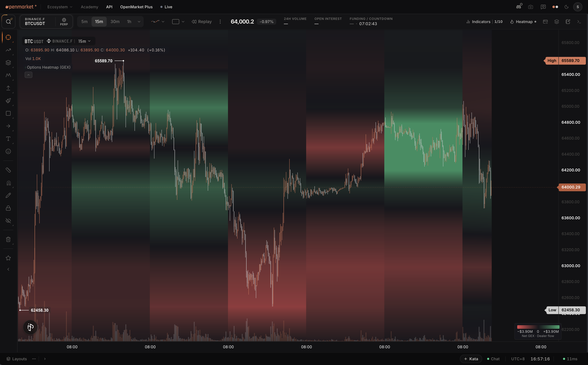Select the brush drawing tool
This screenshot has width=588, height=365.
point(8,101)
